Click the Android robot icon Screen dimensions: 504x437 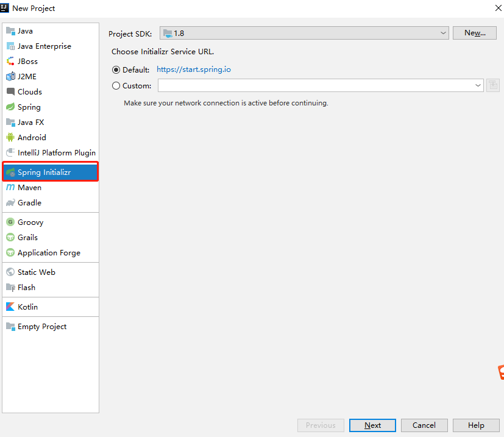pos(10,137)
